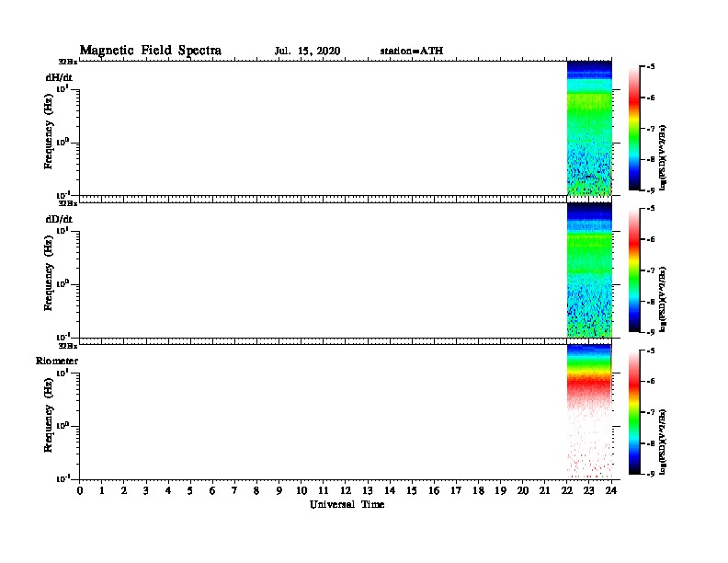Click the dD/dt spectrogram data block

[589, 270]
